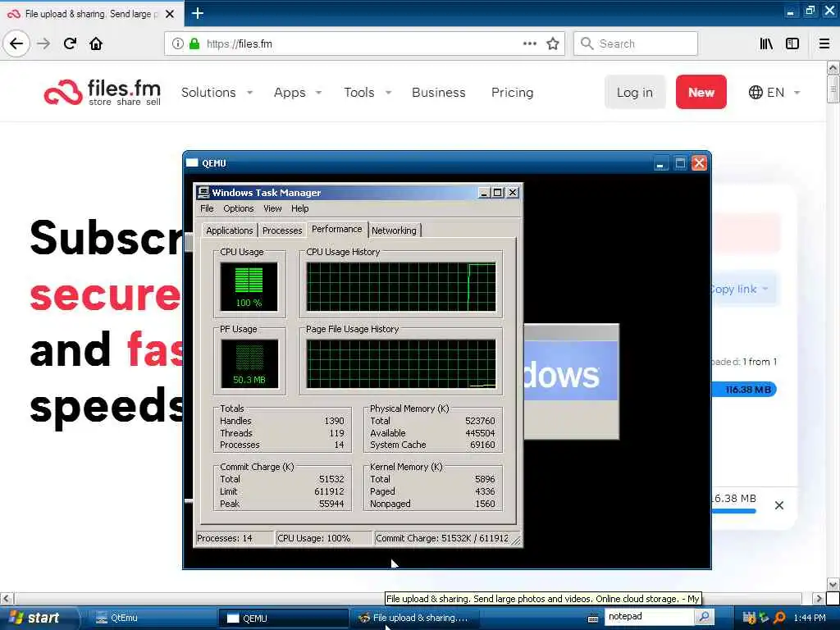Open Task Manager Help menu
The image size is (840, 630).
[300, 208]
